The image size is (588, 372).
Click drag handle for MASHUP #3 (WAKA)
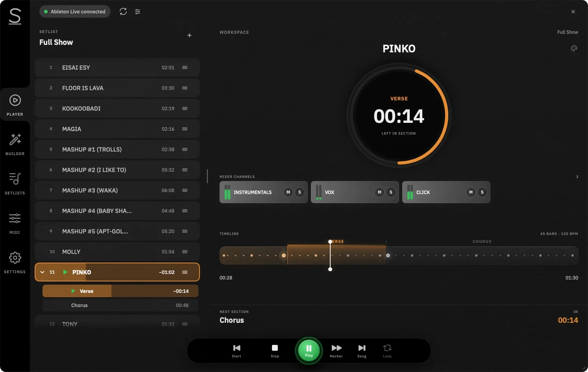[185, 191]
